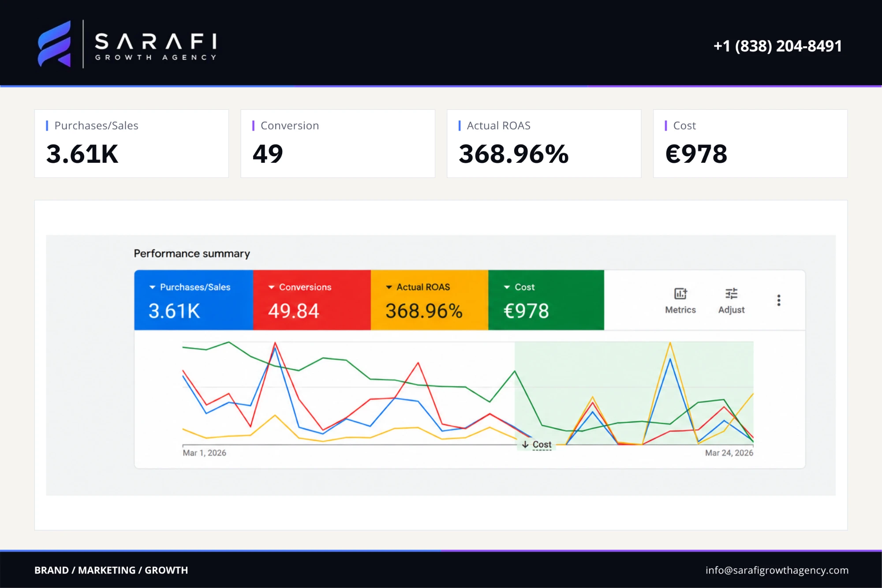The height and width of the screenshot is (588, 882).
Task: Select the red 49.84 Conversions tile
Action: coord(312,300)
